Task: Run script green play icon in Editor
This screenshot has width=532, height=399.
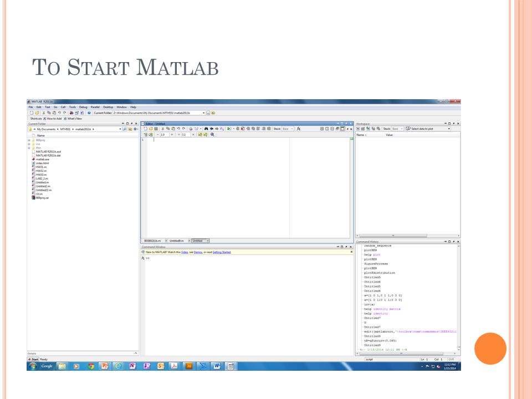Action: 229,129
